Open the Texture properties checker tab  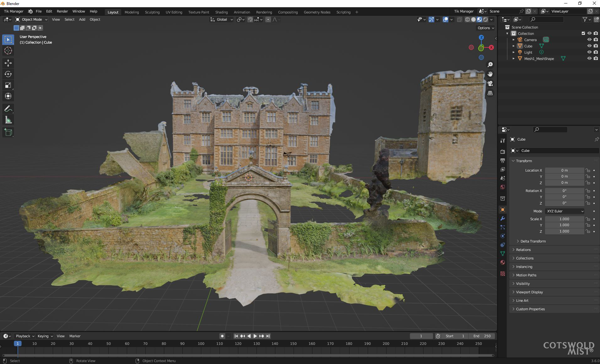503,274
